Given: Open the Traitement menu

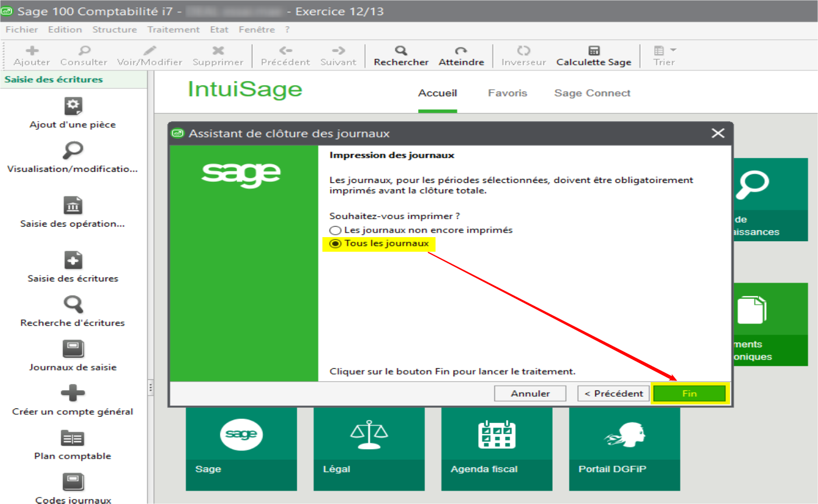Looking at the screenshot, I should 173,30.
